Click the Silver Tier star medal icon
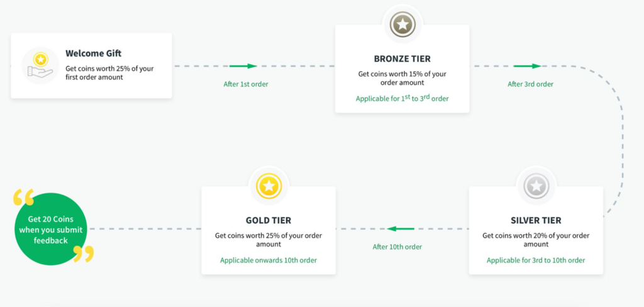Screen dimensions: 644x307 tap(536, 186)
